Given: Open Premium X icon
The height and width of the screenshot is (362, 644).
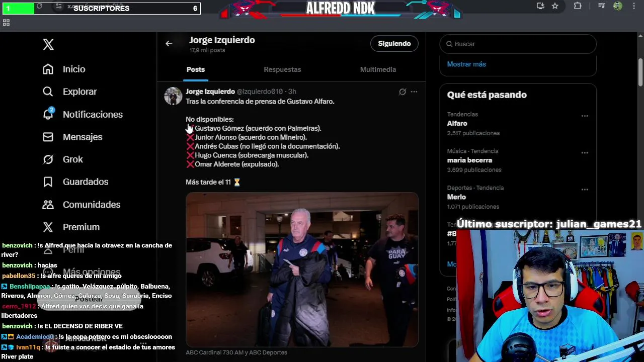Looking at the screenshot, I should coord(48,227).
